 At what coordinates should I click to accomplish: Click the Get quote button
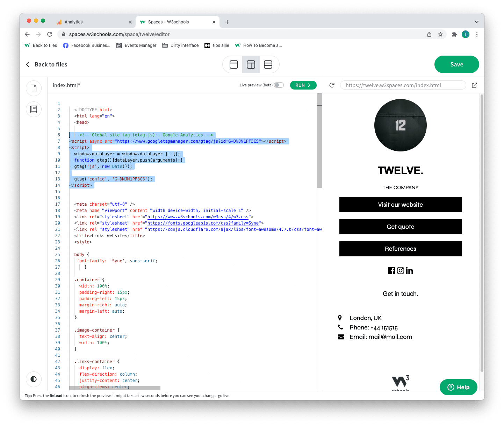pyautogui.click(x=401, y=227)
